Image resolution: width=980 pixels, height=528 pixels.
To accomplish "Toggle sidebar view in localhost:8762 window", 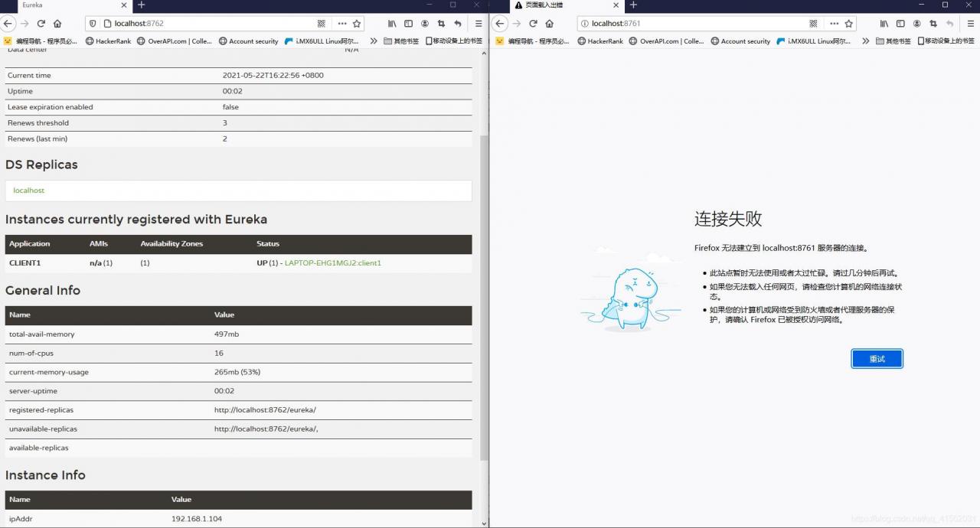I will pyautogui.click(x=408, y=24).
